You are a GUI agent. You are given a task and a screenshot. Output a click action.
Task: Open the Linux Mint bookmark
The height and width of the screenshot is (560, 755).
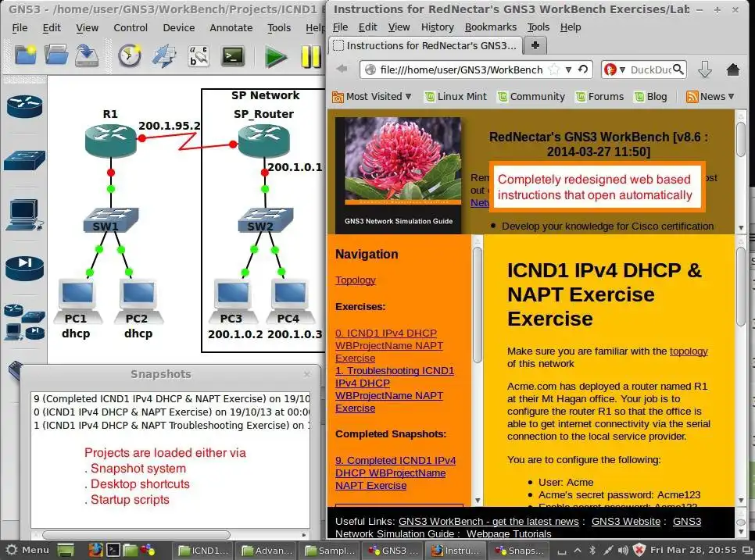point(456,97)
